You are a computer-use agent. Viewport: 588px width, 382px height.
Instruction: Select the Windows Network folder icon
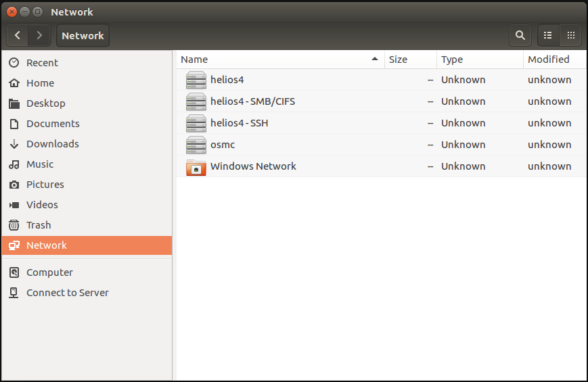(x=196, y=166)
